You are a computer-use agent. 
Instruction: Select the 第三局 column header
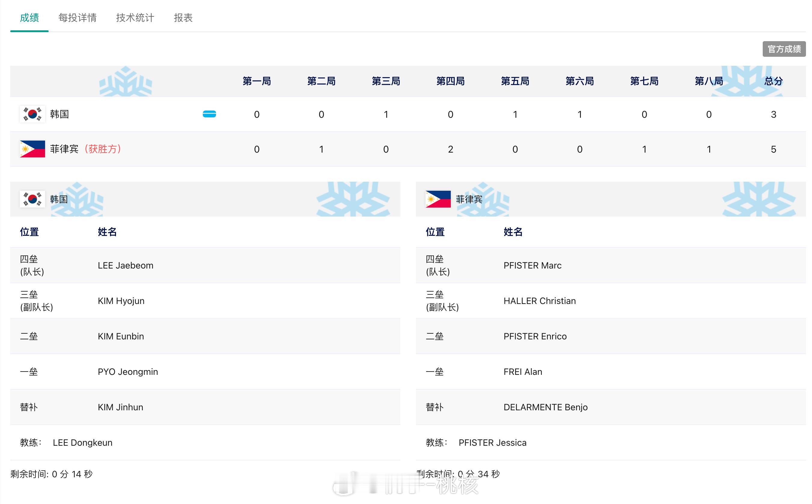(x=386, y=81)
